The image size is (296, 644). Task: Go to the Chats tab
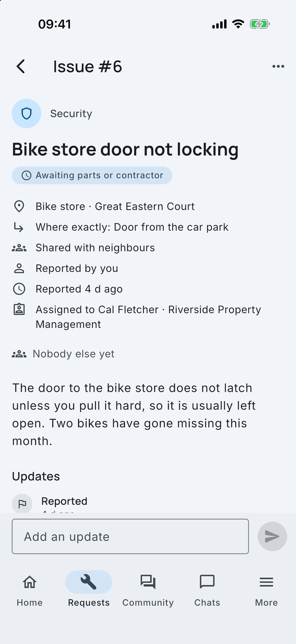point(207,590)
